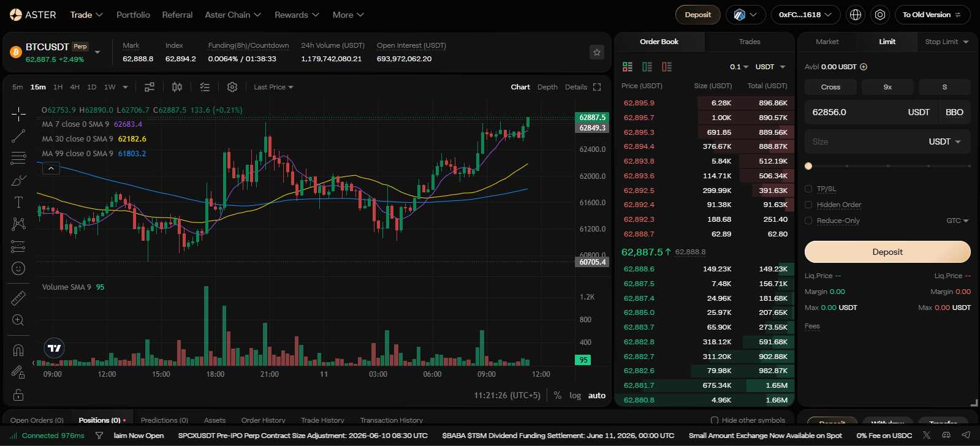Open the chart patterns tool

tap(18, 224)
